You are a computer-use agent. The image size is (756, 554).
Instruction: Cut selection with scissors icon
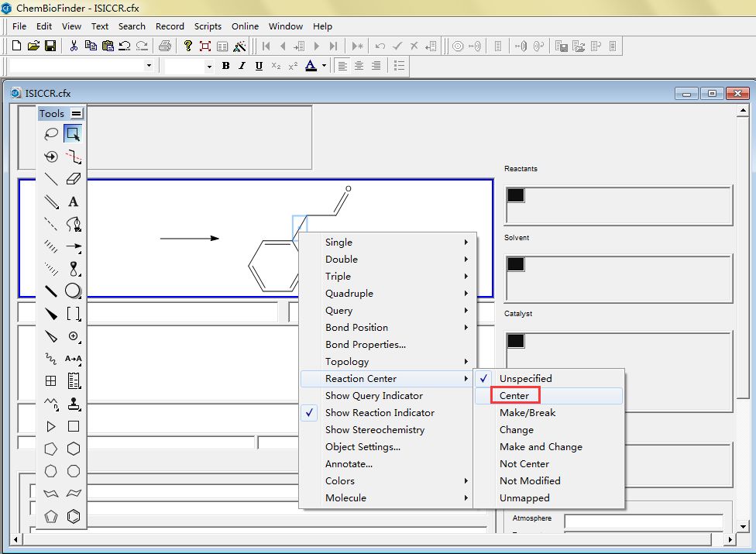pos(74,46)
